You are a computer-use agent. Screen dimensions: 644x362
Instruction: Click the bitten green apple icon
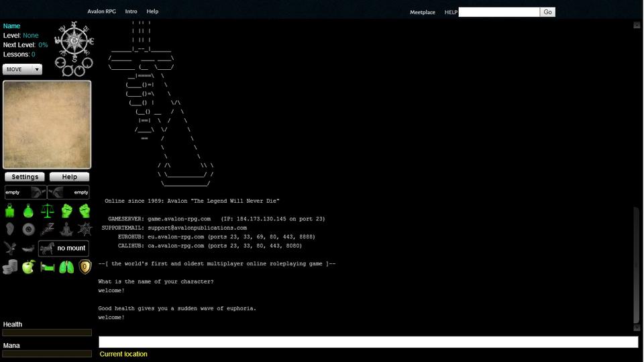[28, 267]
